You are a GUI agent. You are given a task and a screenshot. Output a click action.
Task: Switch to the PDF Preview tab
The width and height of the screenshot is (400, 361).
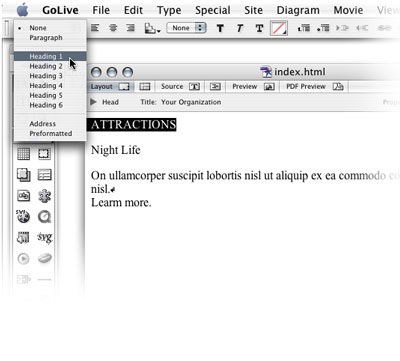(315, 87)
